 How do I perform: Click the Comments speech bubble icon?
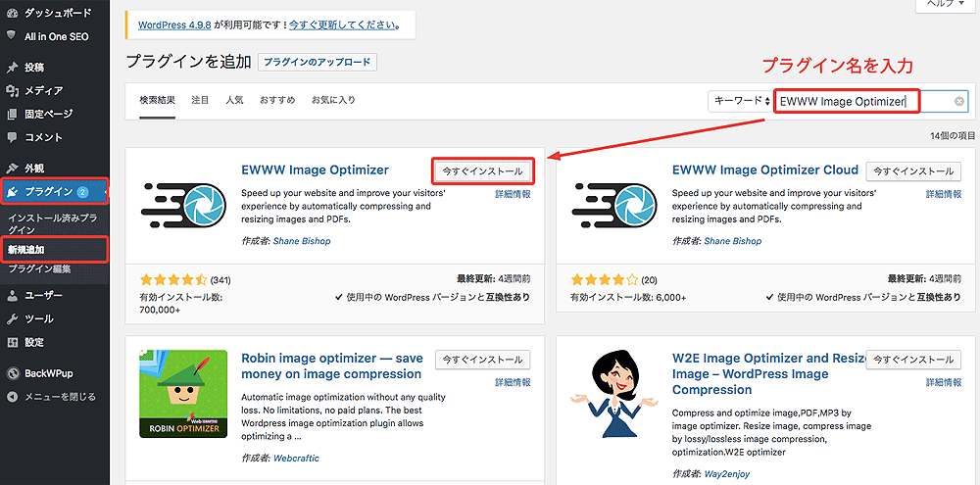click(12, 137)
